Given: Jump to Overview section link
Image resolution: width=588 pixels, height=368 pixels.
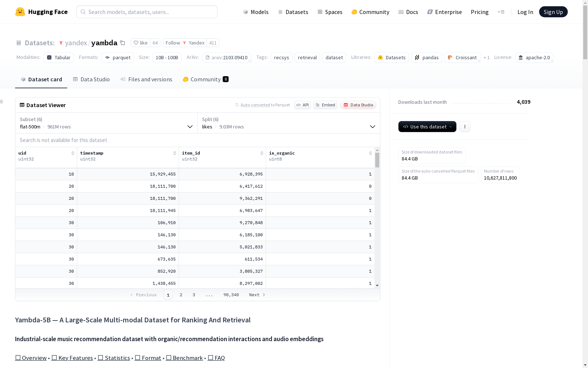Looking at the screenshot, I should [x=31, y=358].
